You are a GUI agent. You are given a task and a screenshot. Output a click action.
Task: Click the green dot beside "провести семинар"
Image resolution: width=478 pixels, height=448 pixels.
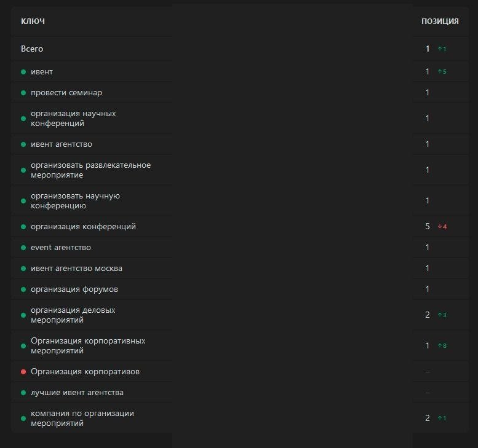[23, 93]
